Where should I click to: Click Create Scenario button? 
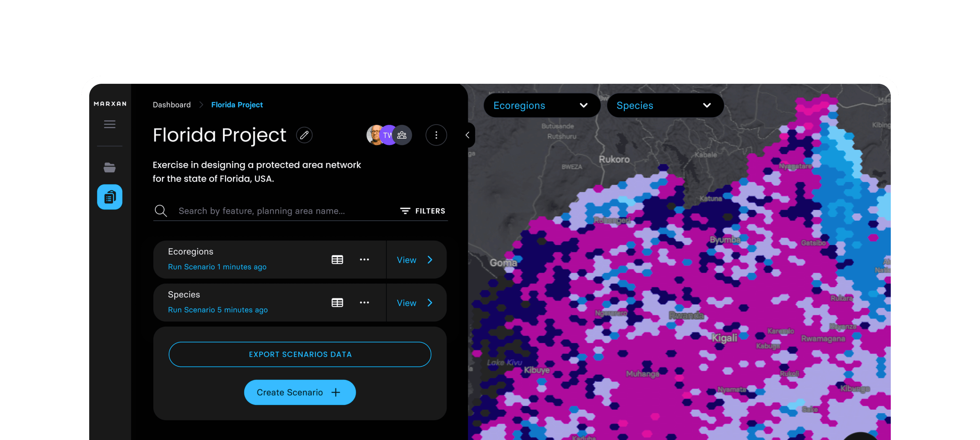pos(300,393)
